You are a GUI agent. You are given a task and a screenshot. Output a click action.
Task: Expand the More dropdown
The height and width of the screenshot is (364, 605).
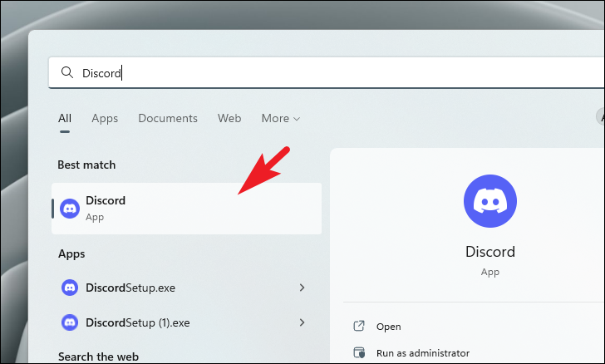coord(281,118)
